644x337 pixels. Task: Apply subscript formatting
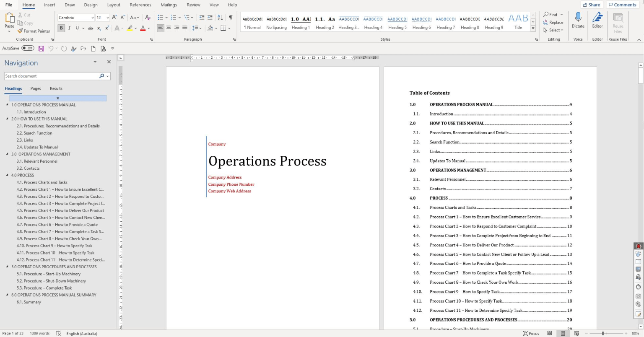(x=99, y=28)
